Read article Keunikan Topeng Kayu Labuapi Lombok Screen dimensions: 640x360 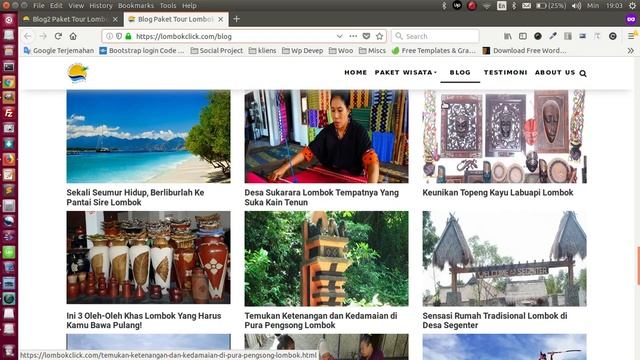[x=498, y=193]
